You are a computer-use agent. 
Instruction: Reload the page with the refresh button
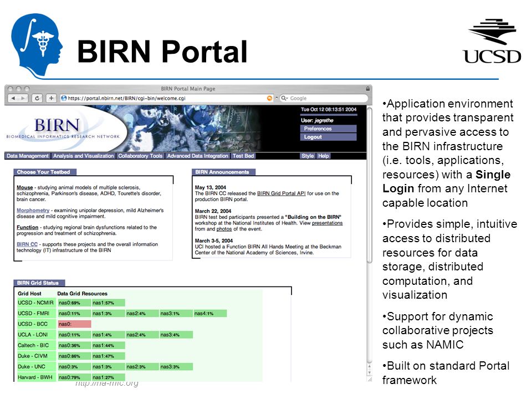[x=37, y=99]
